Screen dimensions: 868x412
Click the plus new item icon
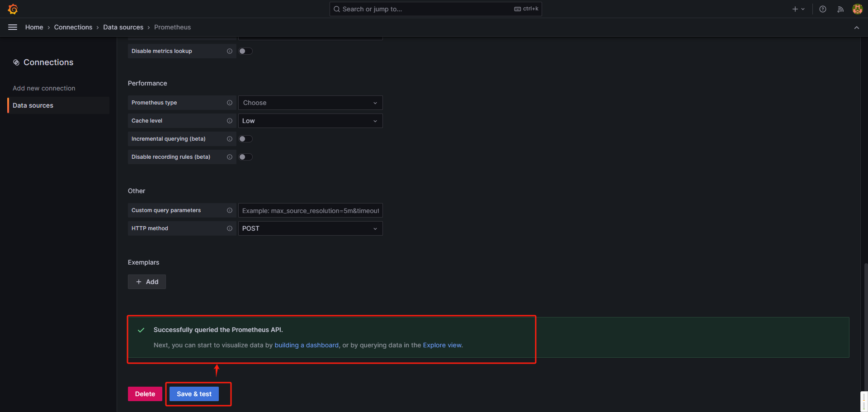[795, 9]
